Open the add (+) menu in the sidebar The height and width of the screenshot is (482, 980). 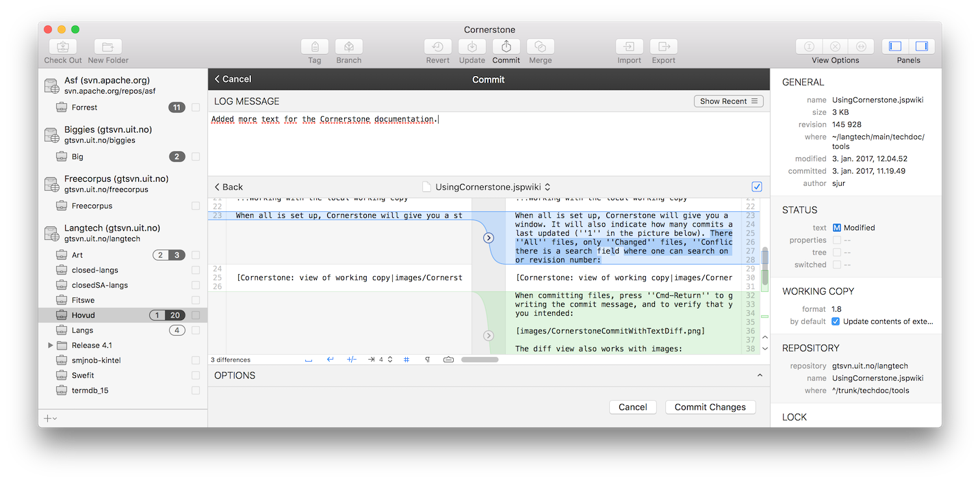50,418
